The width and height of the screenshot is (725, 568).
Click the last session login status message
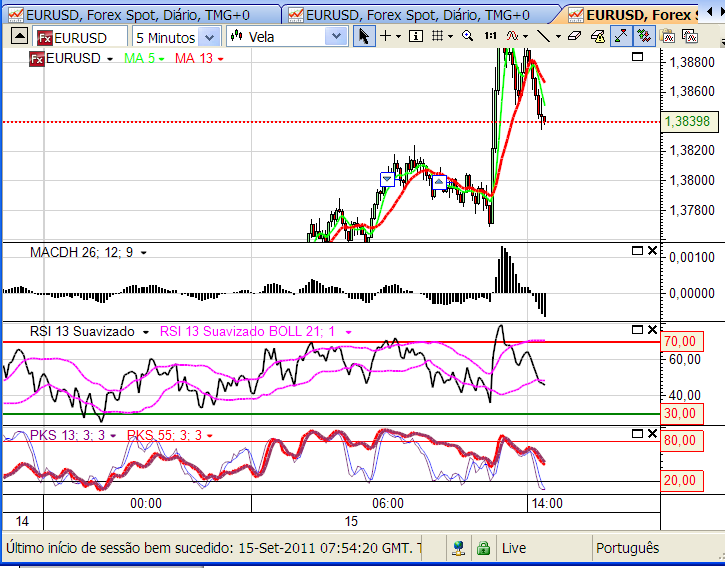click(213, 548)
